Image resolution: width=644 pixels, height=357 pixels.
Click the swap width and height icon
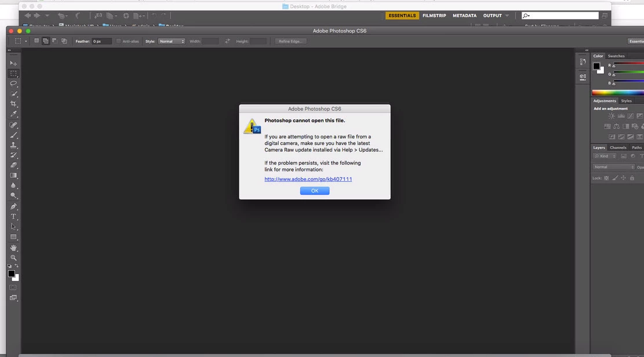227,41
